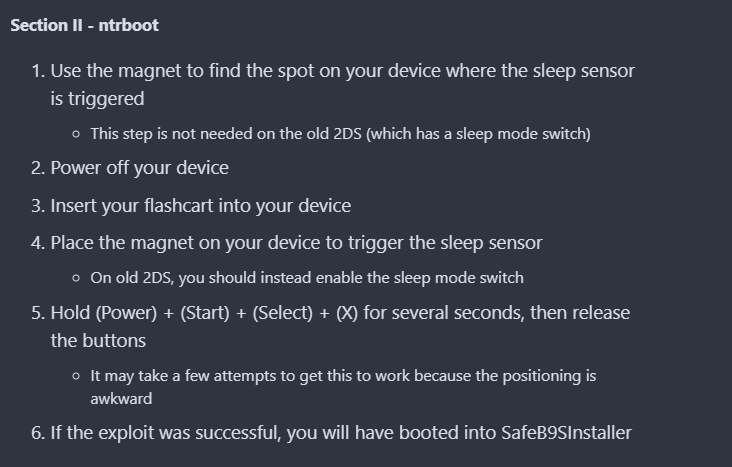Click 'On old 2DS, you should instead enable' note
The height and width of the screenshot is (467, 732).
click(307, 278)
